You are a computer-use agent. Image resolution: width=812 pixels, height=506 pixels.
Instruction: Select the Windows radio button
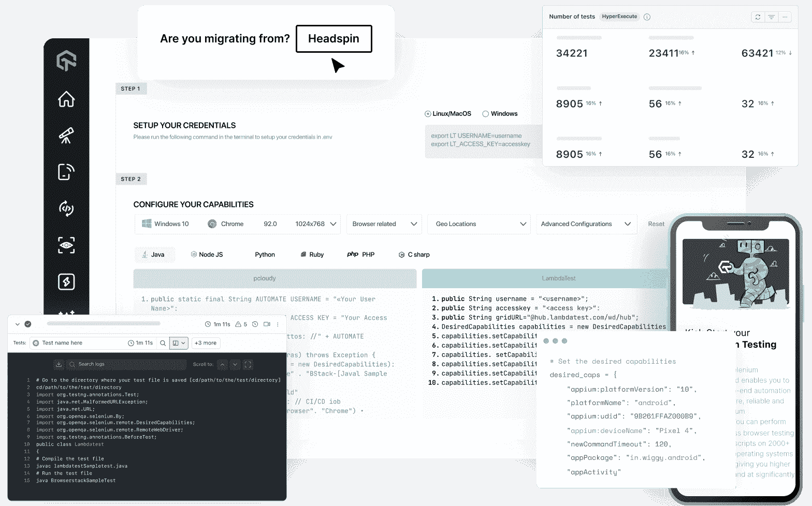tap(486, 114)
